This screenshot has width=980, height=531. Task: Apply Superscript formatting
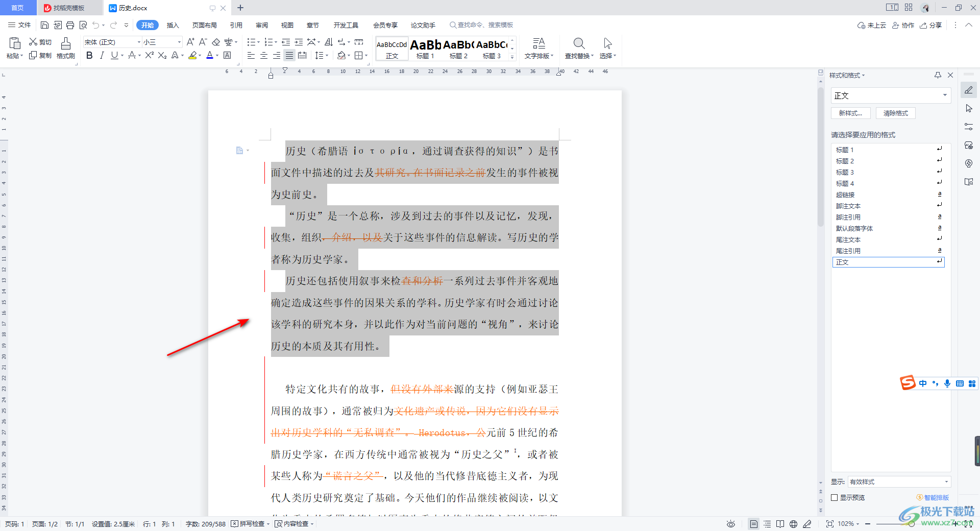(x=149, y=55)
